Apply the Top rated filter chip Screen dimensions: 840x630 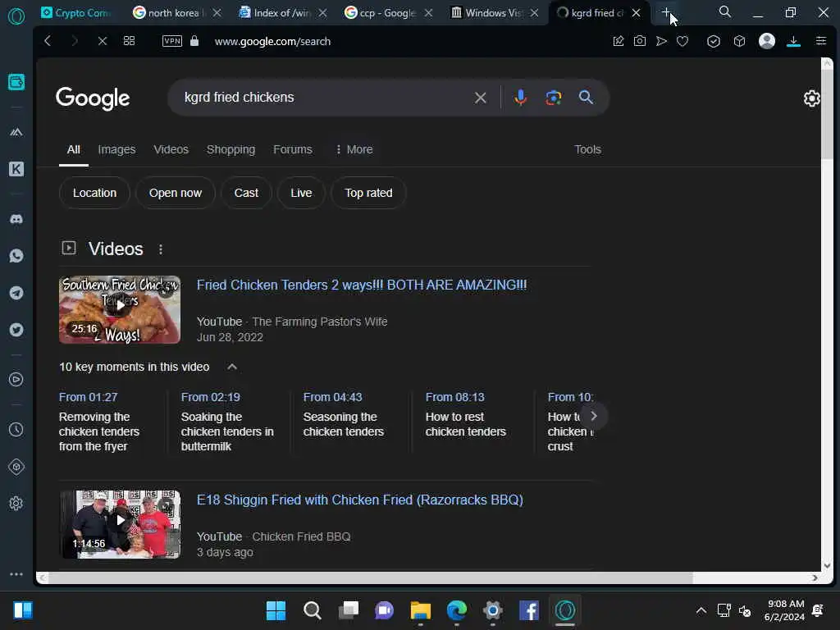pyautogui.click(x=368, y=193)
